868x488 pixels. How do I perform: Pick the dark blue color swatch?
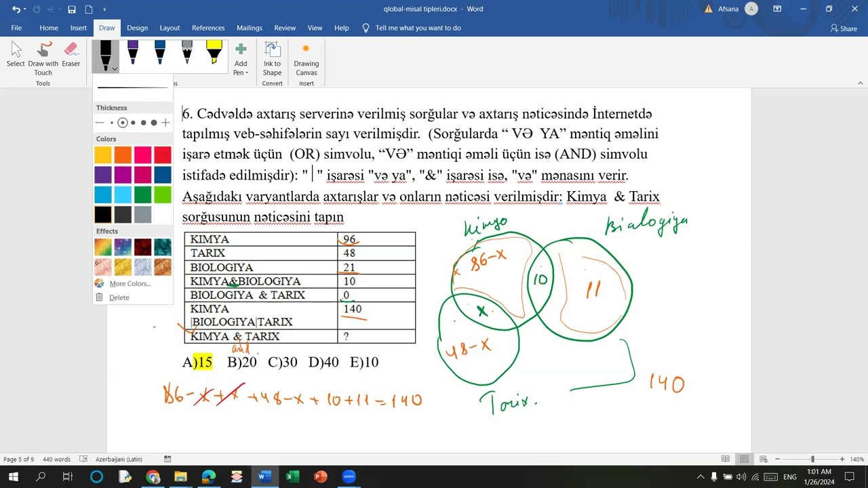tap(163, 175)
